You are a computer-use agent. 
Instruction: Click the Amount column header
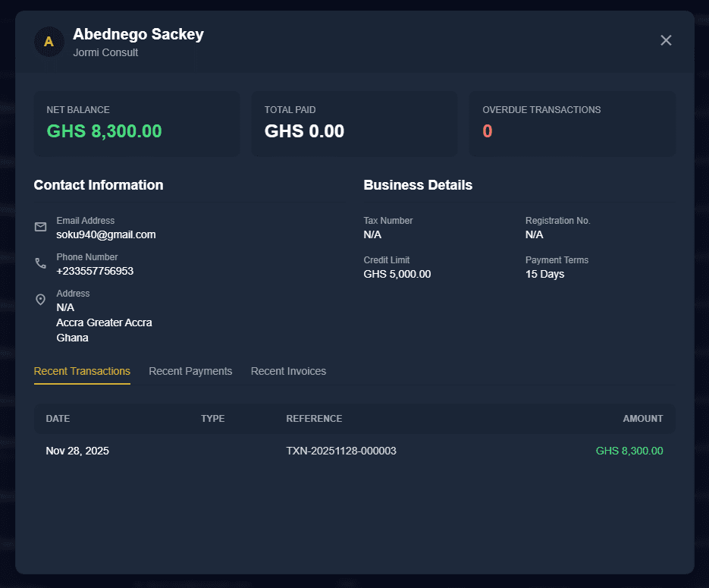pos(642,419)
